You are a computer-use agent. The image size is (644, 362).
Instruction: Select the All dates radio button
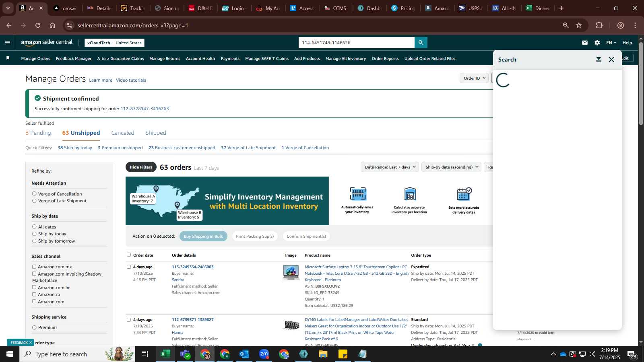click(34, 227)
